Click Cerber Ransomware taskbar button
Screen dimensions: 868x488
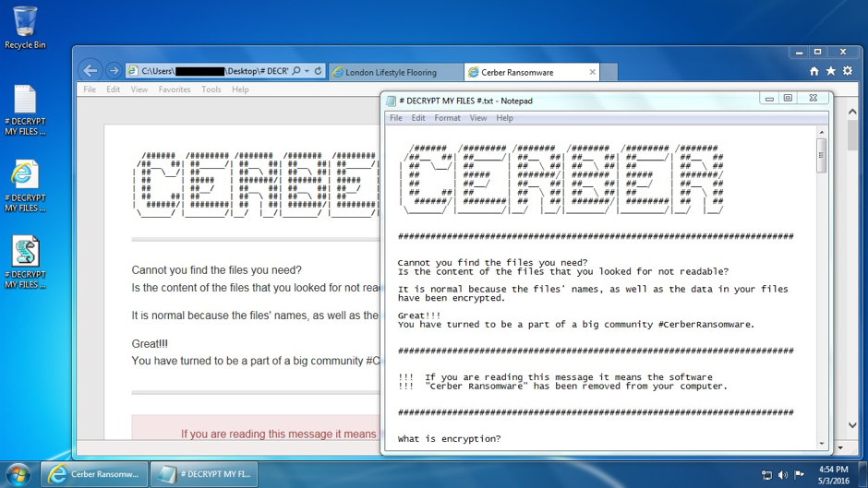(x=95, y=474)
